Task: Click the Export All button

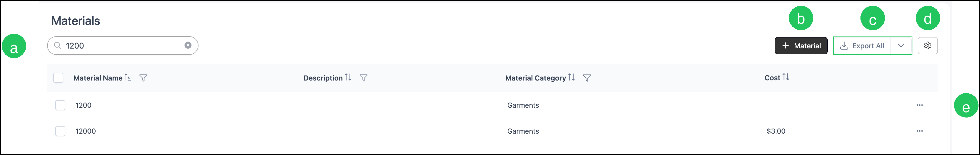Action: [x=862, y=46]
